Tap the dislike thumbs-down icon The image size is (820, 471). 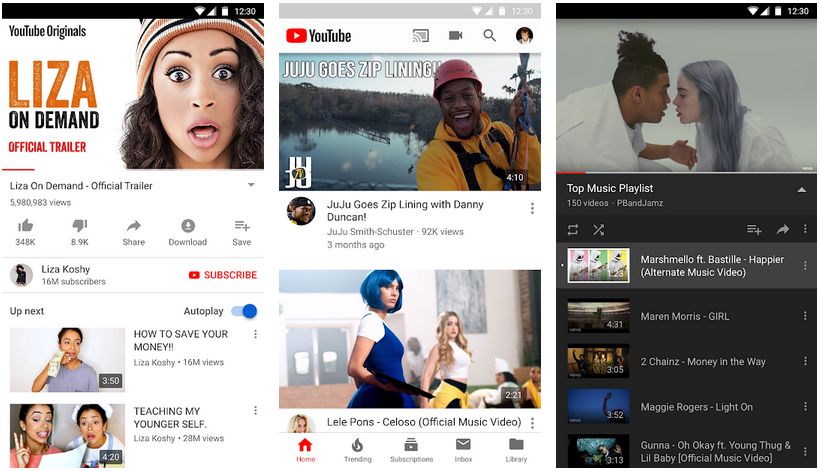tap(79, 226)
